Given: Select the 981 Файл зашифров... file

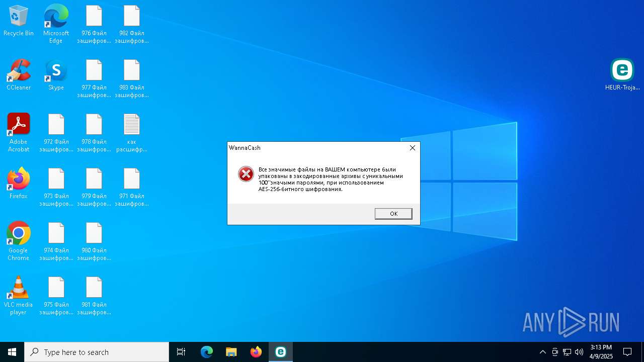Looking at the screenshot, I should click(94, 296).
